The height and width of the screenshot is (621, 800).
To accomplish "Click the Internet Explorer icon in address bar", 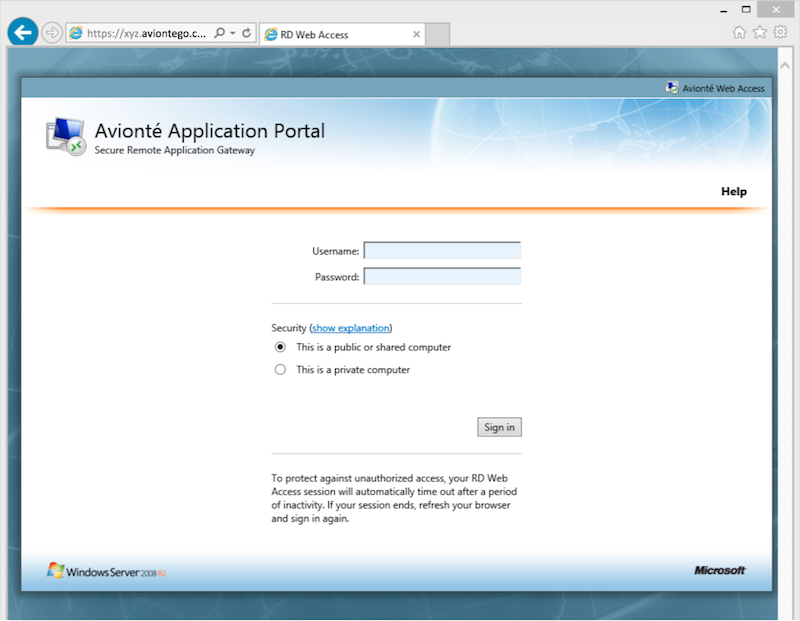I will pos(76,33).
